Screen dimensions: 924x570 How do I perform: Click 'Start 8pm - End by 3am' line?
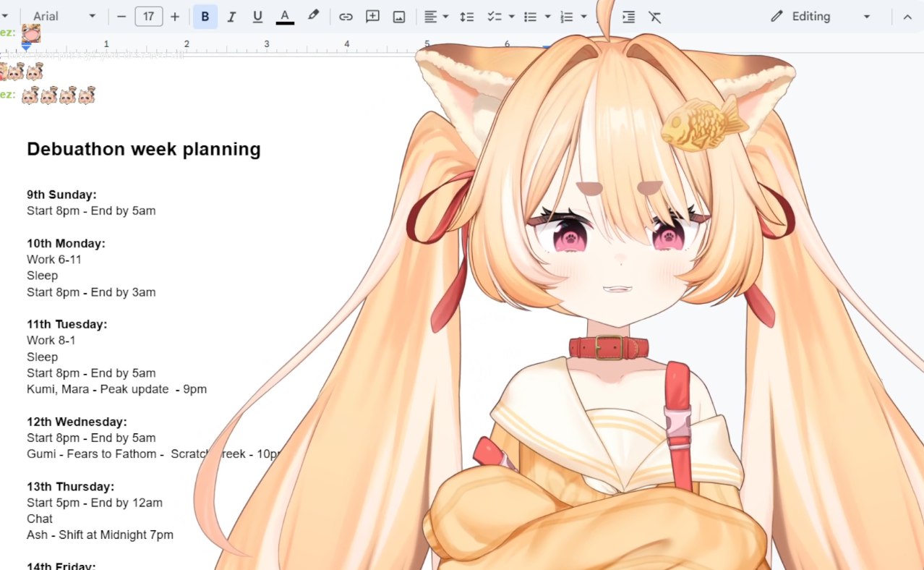pyautogui.click(x=91, y=292)
